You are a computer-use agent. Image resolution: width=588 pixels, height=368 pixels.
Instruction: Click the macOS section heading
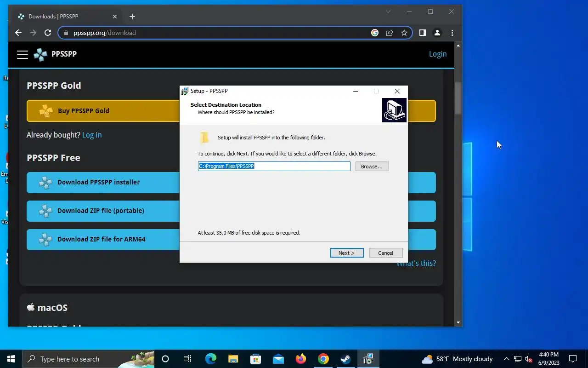(x=47, y=308)
